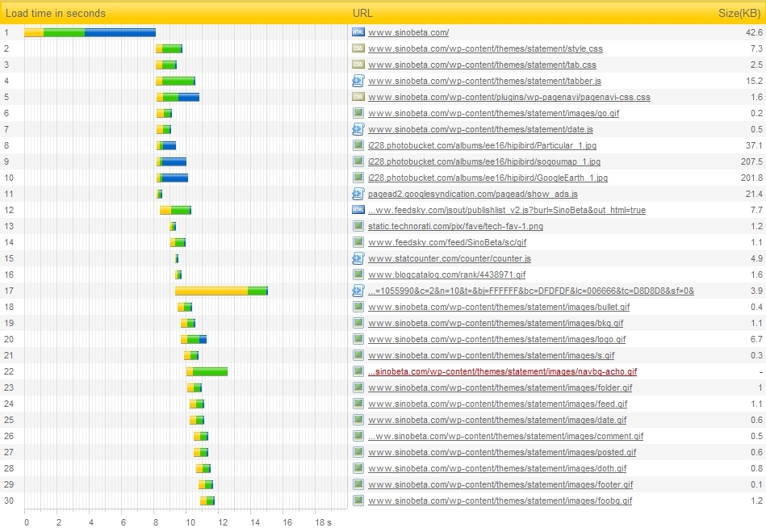The height and width of the screenshot is (532, 766).
Task: Click the image icon beside GoogleEarth_1.jpg
Action: tap(358, 178)
